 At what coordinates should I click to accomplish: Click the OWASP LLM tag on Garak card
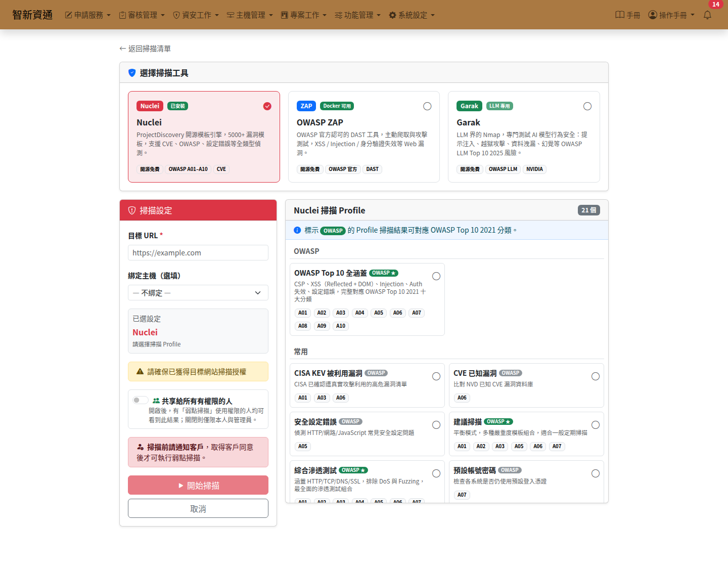[503, 169]
